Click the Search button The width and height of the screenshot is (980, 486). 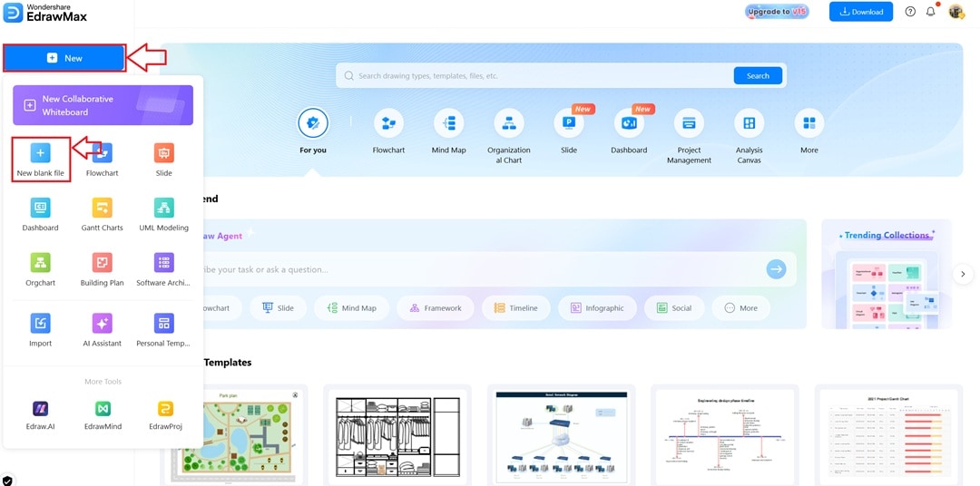coord(758,75)
